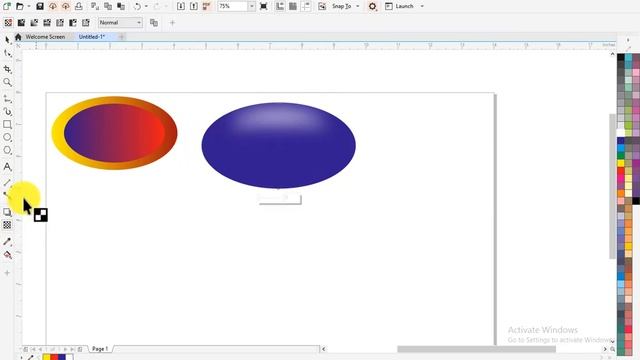Image resolution: width=640 pixels, height=360 pixels.
Task: Expand the arrow next to the Open icon
Action: click(29, 6)
